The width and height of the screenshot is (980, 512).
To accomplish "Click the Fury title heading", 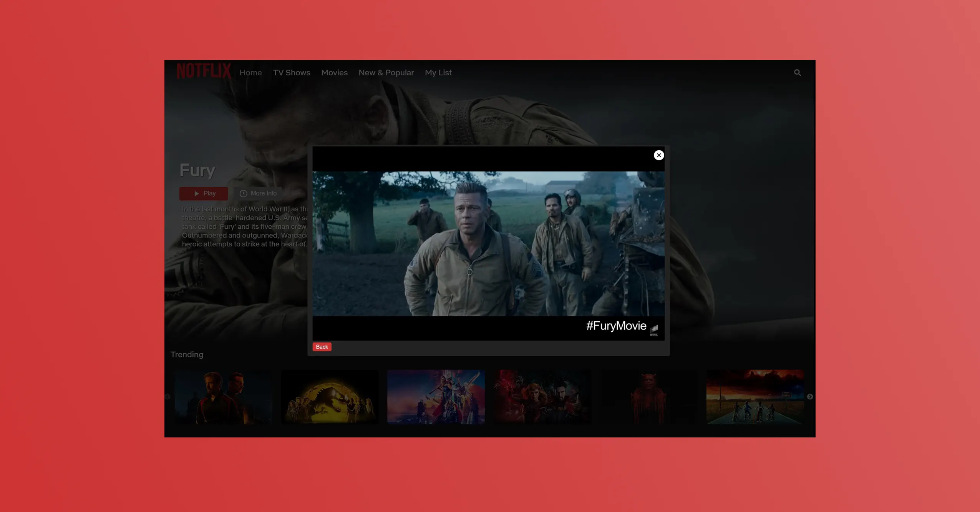I will tap(197, 170).
